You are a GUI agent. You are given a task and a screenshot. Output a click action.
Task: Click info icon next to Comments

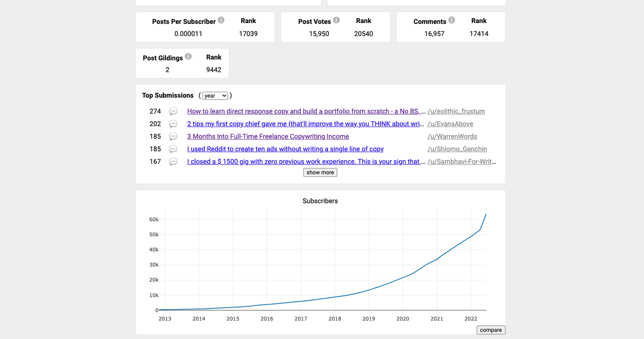click(452, 20)
